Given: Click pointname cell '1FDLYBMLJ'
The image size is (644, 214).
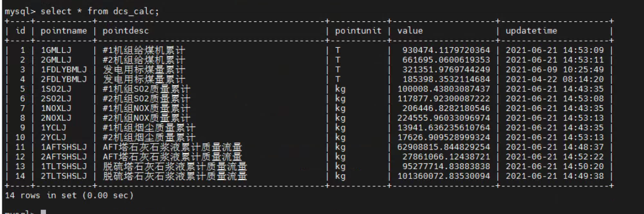Looking at the screenshot, I should point(64,70).
